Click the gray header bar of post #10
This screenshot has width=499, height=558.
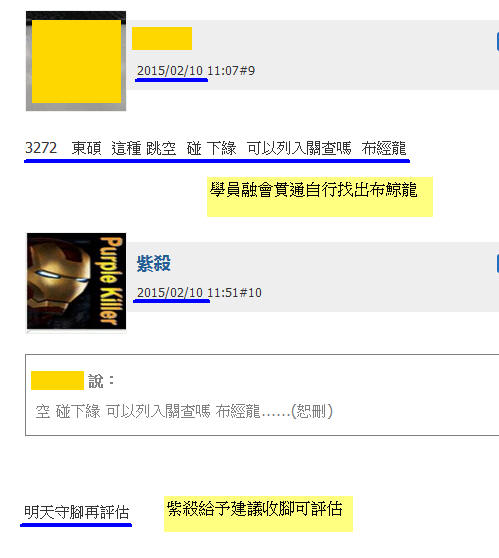click(x=312, y=277)
